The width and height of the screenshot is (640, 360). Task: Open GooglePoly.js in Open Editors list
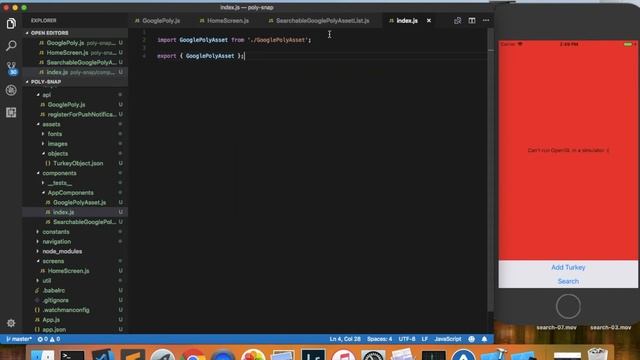[75, 43]
